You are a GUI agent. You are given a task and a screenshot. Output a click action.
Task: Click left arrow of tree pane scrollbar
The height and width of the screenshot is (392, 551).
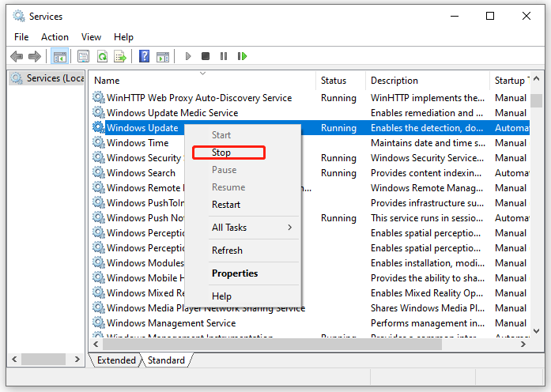point(14,360)
